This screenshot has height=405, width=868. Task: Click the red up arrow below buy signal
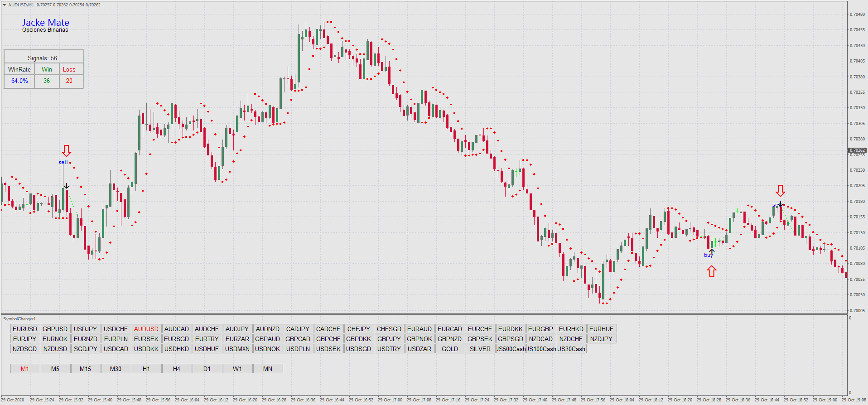tap(712, 271)
